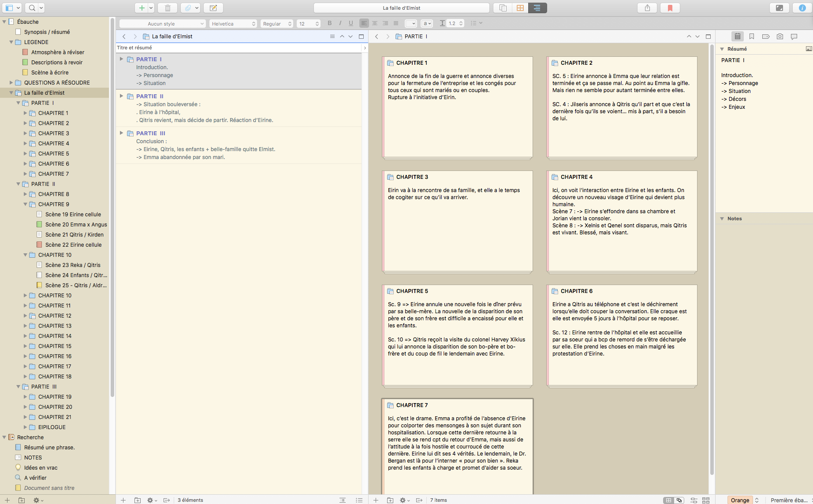This screenshot has height=504, width=813.
Task: Open Inspector Snapshots camera icon
Action: click(x=780, y=37)
